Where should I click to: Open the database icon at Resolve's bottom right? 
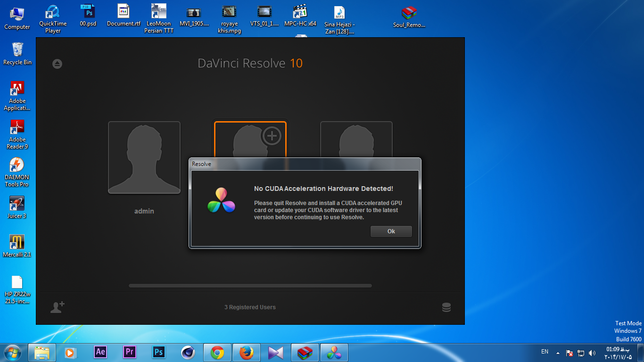click(x=446, y=307)
